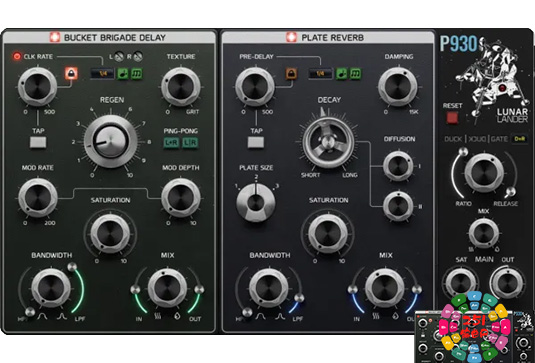The image size is (535, 363).
Task: Click the PLATE SIZE selector switch
Action: (x=256, y=203)
